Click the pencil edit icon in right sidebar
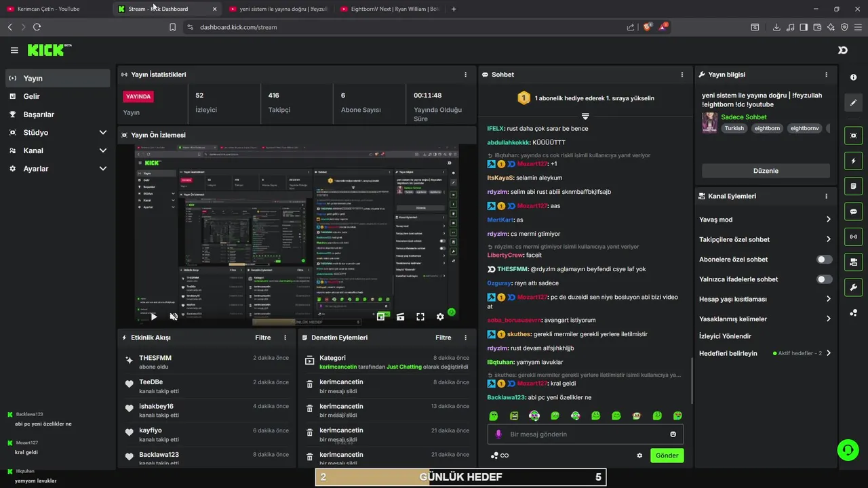Image resolution: width=868 pixels, height=488 pixels. pos(853,102)
